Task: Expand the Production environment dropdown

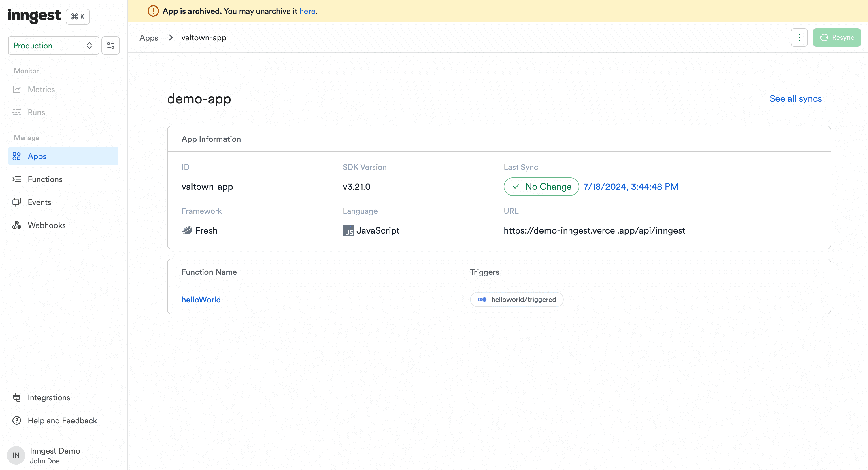Action: click(53, 46)
